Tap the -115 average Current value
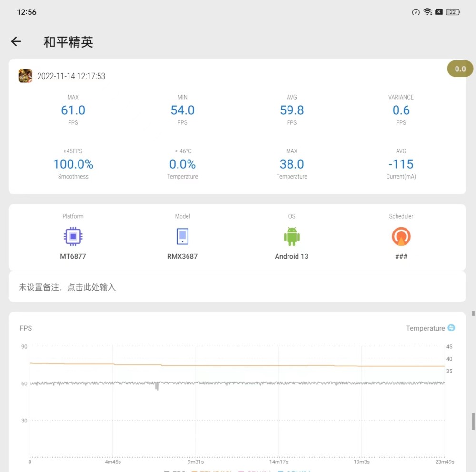Screen dimensions: 476x472 point(401,164)
